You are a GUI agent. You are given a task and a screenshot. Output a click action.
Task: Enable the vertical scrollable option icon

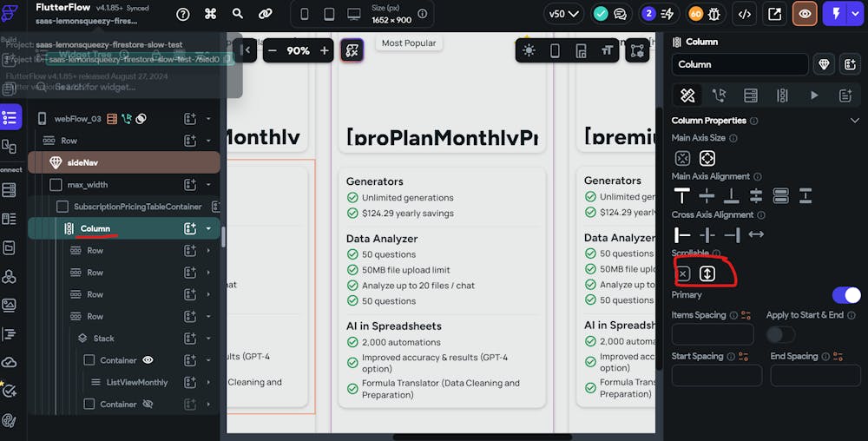click(707, 273)
